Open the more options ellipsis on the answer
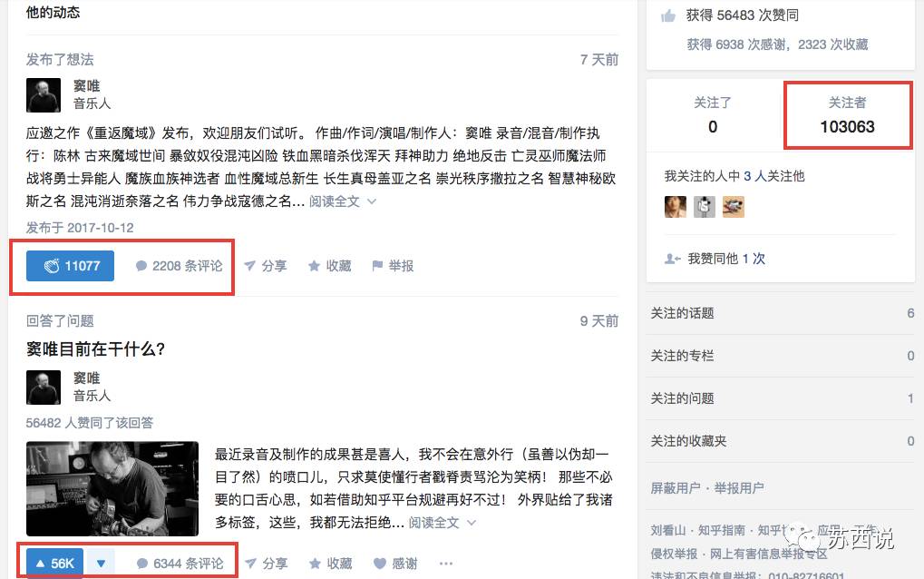This screenshot has width=924, height=579. (x=446, y=564)
